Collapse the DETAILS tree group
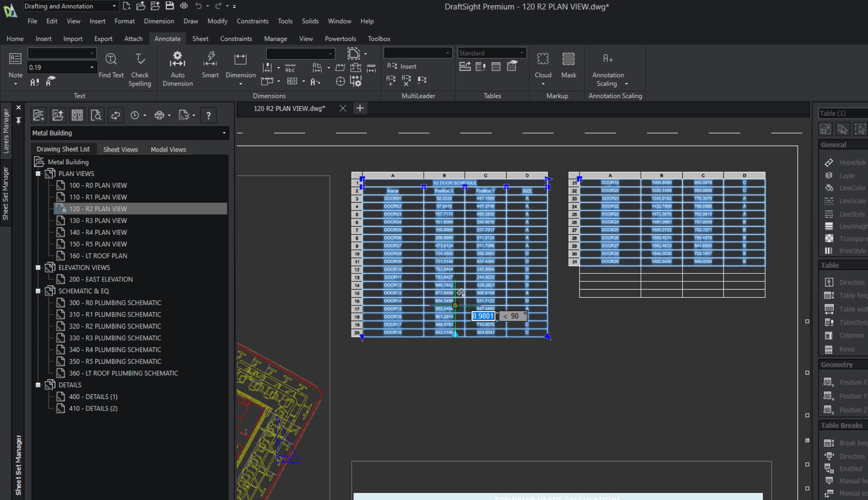The width and height of the screenshot is (868, 500). (x=38, y=385)
